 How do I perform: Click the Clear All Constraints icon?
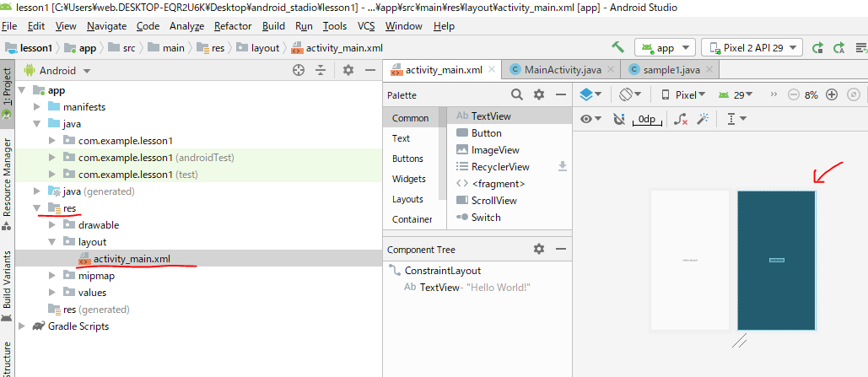(x=680, y=119)
